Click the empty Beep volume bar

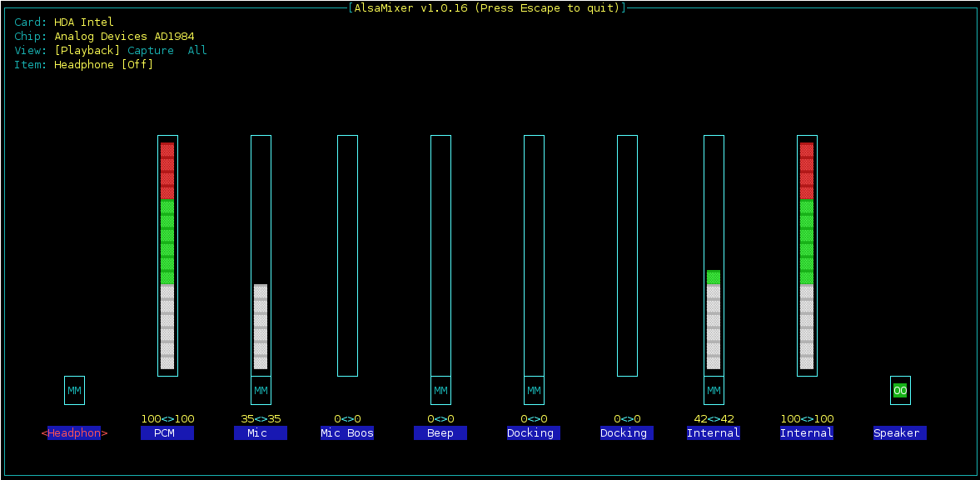[440, 255]
